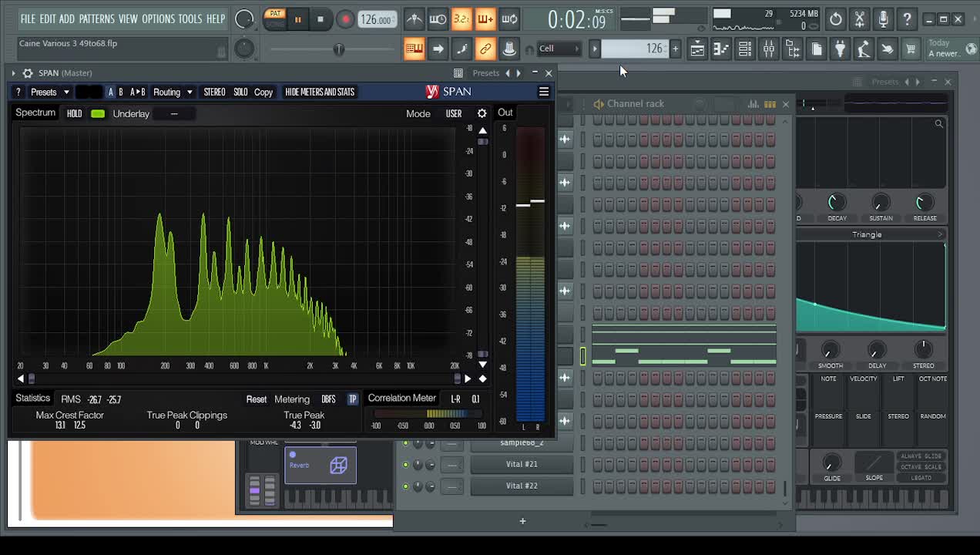980x555 pixels.
Task: Open SPAN Routing dropdown
Action: 173,92
